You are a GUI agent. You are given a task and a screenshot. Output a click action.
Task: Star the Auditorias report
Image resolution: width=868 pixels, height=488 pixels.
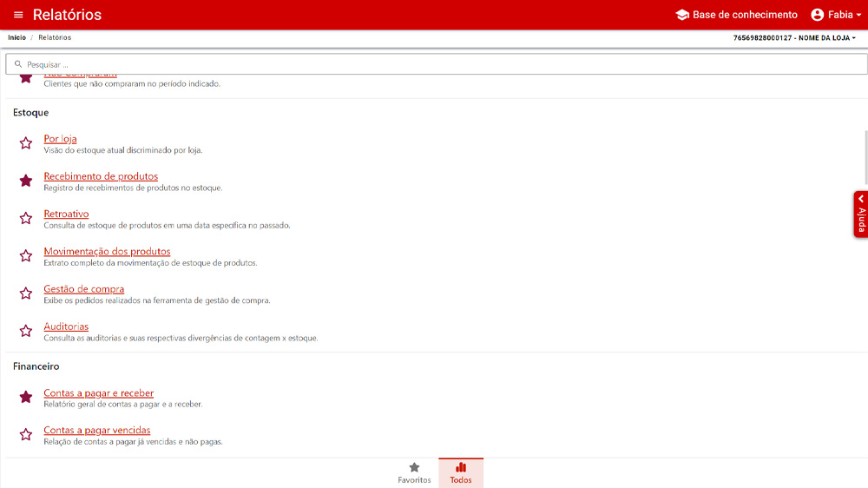pyautogui.click(x=26, y=331)
